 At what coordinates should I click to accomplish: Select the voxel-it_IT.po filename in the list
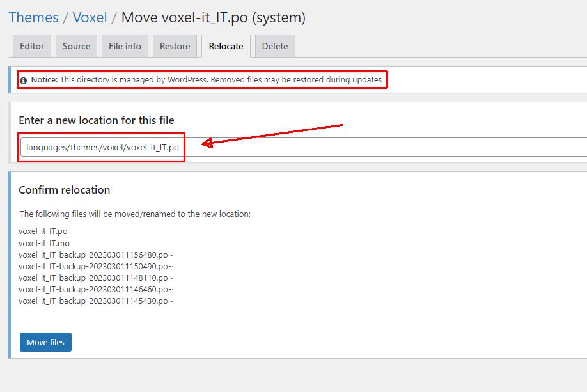(x=42, y=231)
